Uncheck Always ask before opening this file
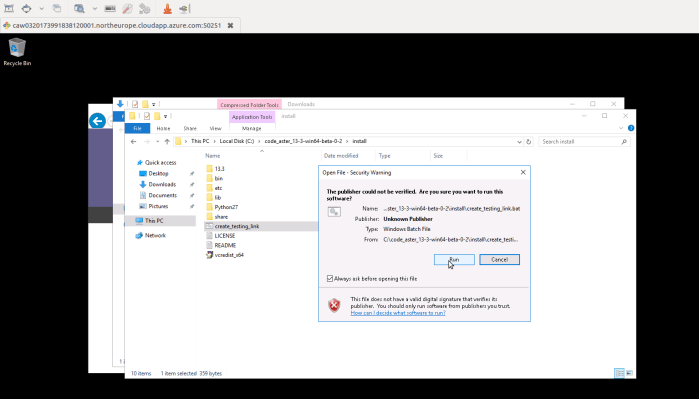This screenshot has height=399, width=699. (330, 279)
